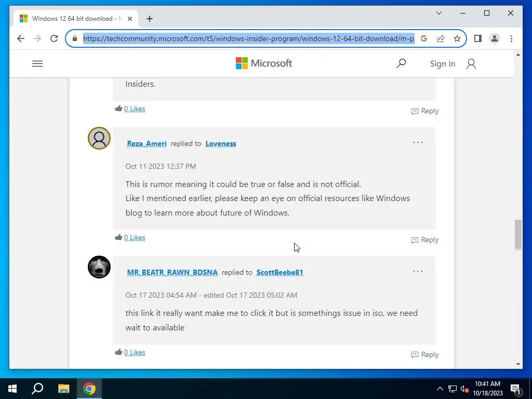Open the Chrome three-dot menu
532x399 pixels.
tap(511, 38)
